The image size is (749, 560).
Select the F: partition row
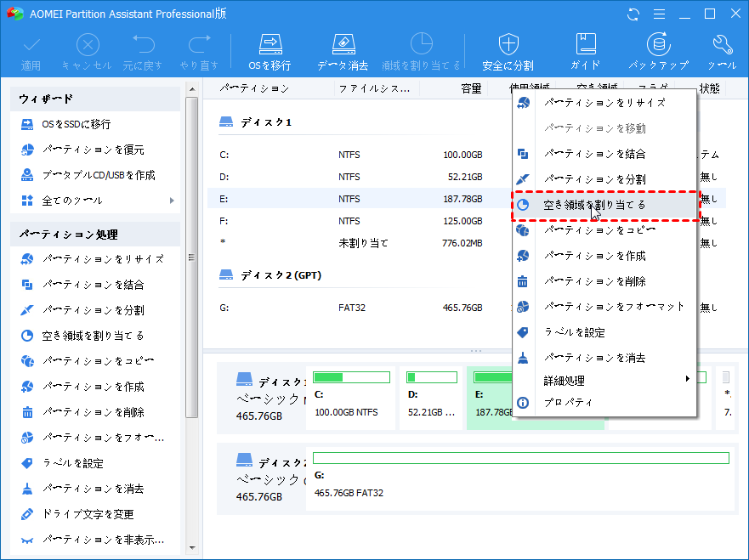360,221
